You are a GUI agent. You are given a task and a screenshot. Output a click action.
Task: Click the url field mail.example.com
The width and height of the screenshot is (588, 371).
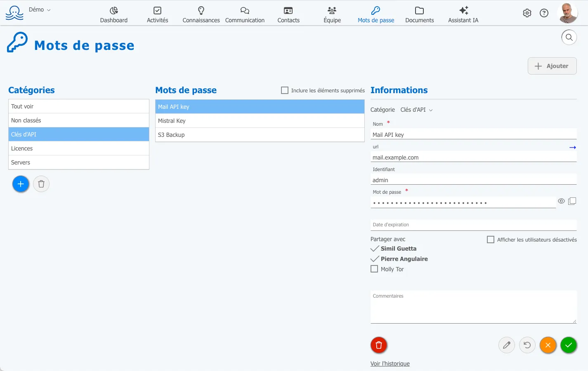point(474,157)
